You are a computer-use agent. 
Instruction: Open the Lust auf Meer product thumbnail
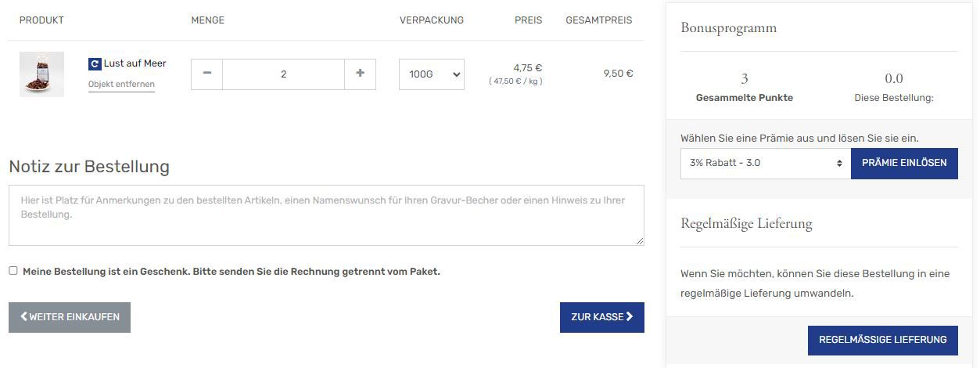point(41,74)
